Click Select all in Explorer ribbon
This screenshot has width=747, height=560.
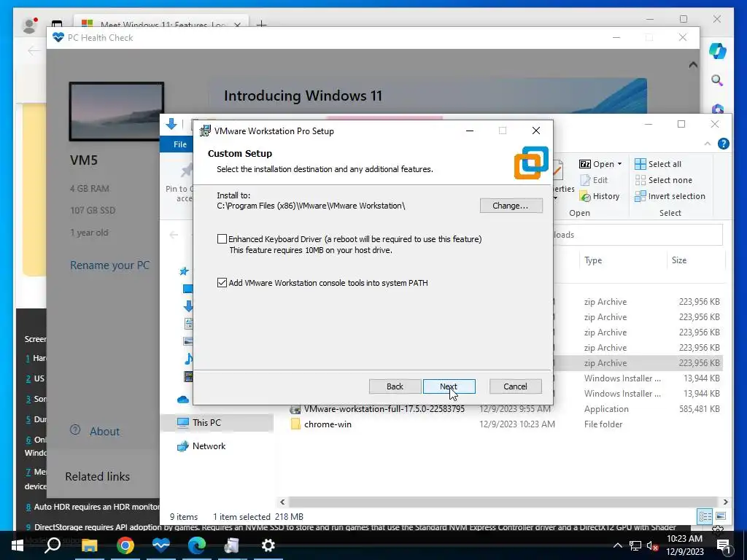click(x=658, y=164)
